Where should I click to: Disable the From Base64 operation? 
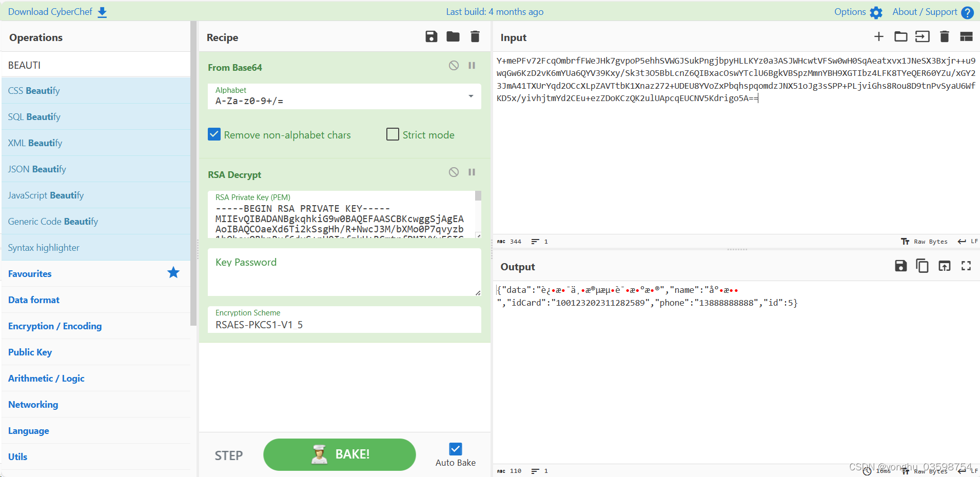coord(454,65)
